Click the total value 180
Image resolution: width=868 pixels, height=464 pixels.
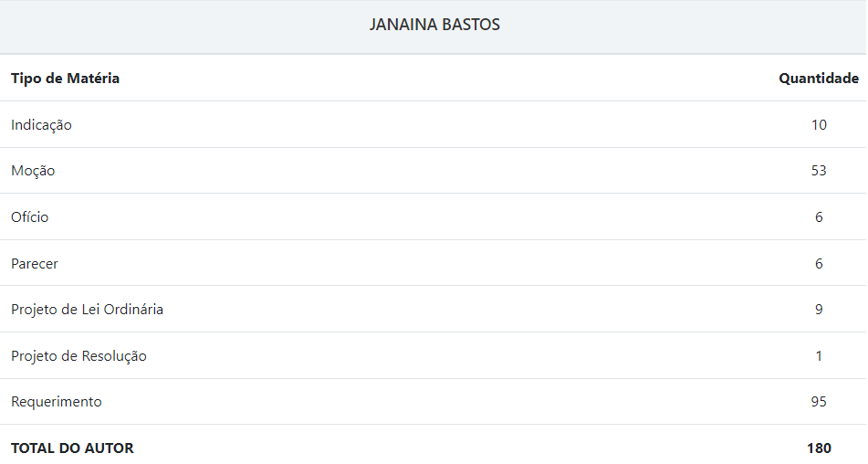[818, 448]
